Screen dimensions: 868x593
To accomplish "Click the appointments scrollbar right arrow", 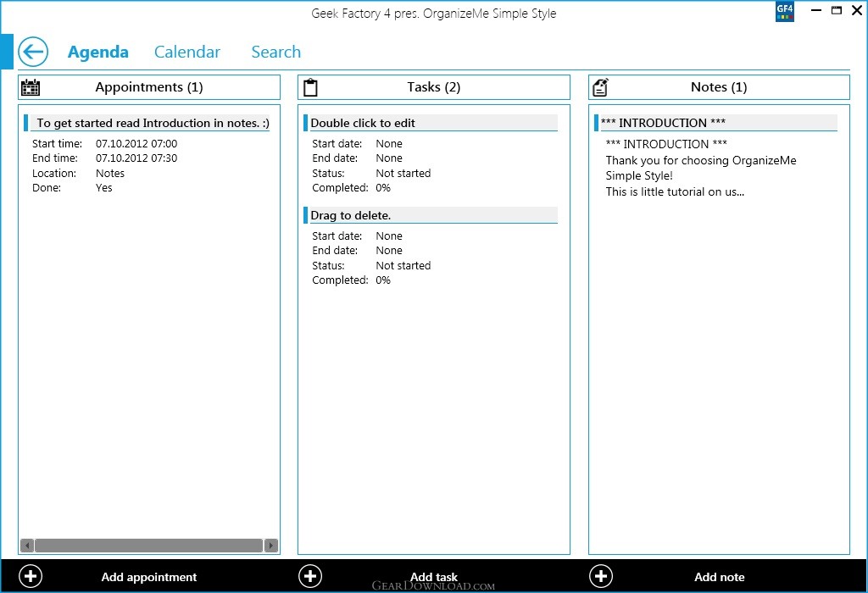I will pyautogui.click(x=270, y=546).
